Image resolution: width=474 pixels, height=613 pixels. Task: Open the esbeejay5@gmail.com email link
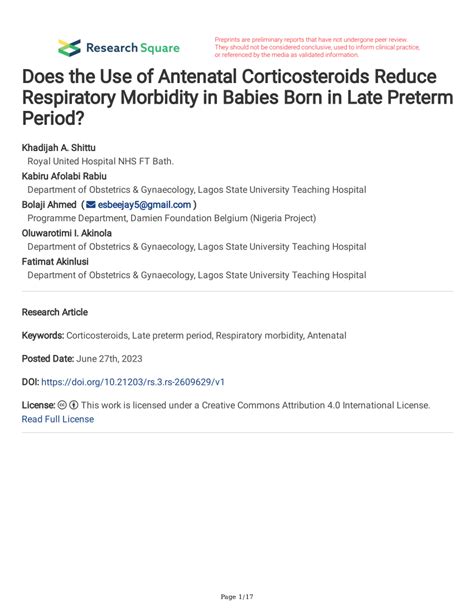pos(144,205)
